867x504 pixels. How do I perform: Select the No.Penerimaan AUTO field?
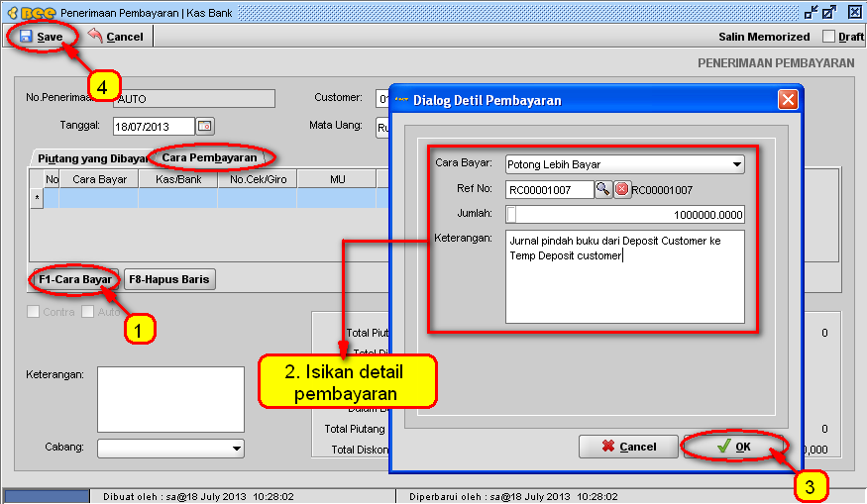(x=194, y=98)
